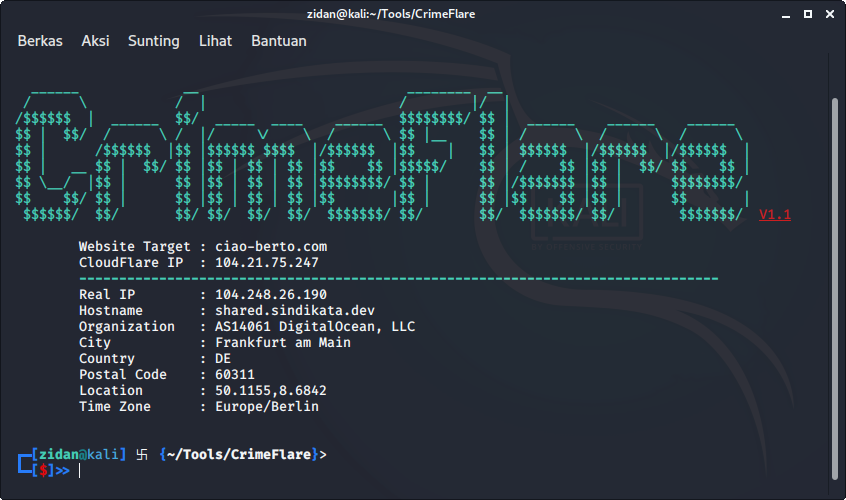Click the Real IP label

point(107,294)
